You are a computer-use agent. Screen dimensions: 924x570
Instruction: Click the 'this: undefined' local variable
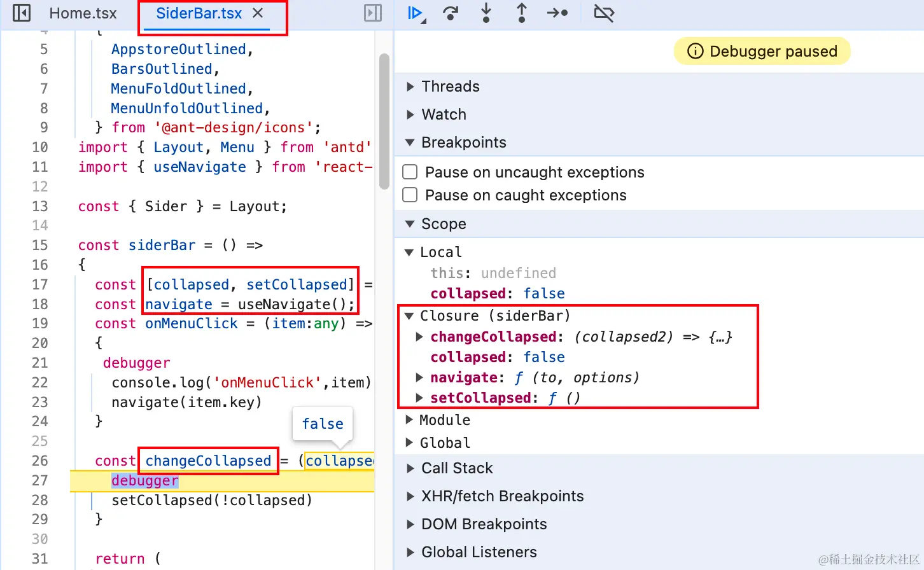493,273
